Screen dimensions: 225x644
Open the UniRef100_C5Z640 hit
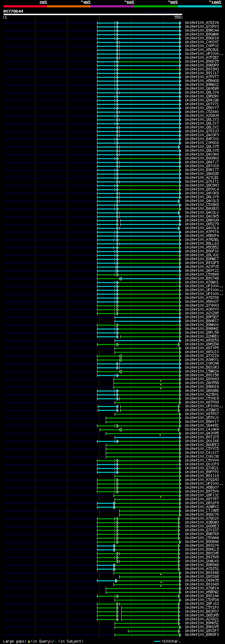click(x=202, y=112)
